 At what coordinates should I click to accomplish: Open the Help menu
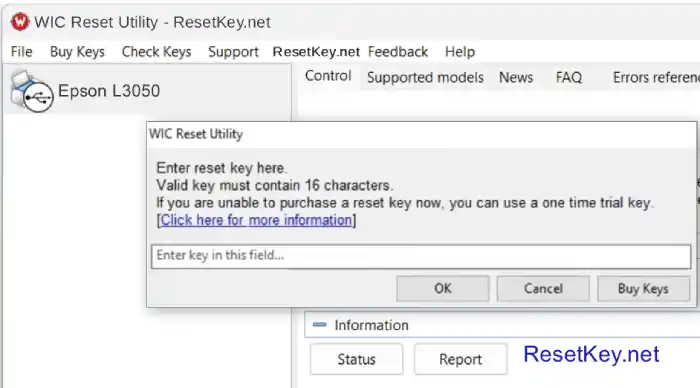460,52
